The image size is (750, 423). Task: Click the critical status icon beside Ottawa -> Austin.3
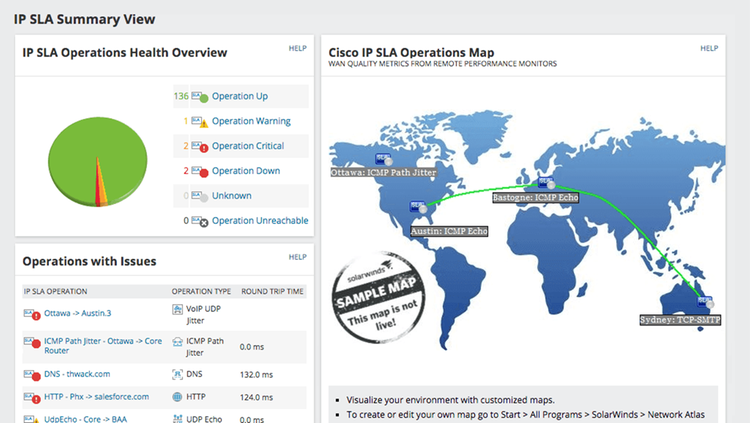pyautogui.click(x=32, y=314)
